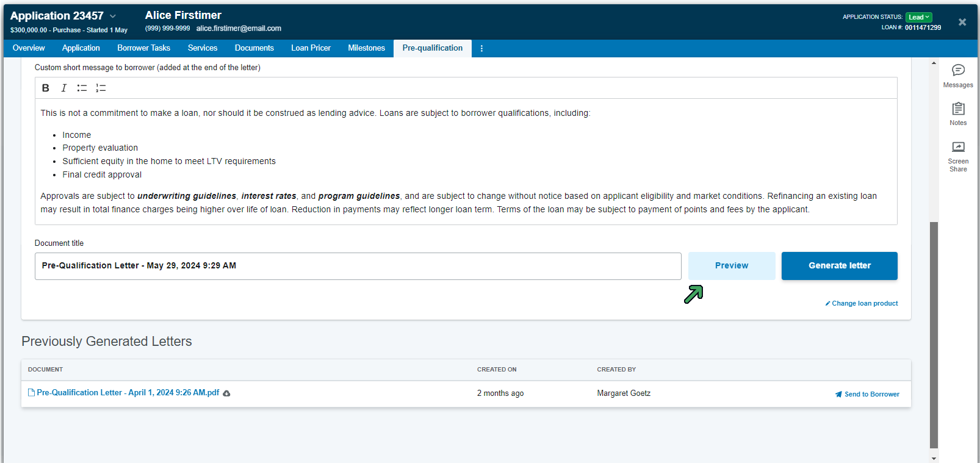This screenshot has width=980, height=463.
Task: Go to the Borrower Tasks tab
Action: coord(143,48)
